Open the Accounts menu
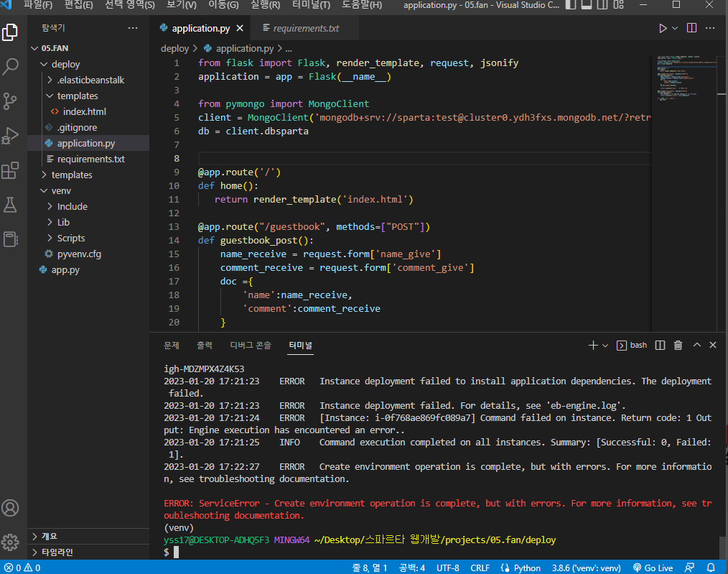Viewport: 728px width, 574px height. (x=10, y=508)
